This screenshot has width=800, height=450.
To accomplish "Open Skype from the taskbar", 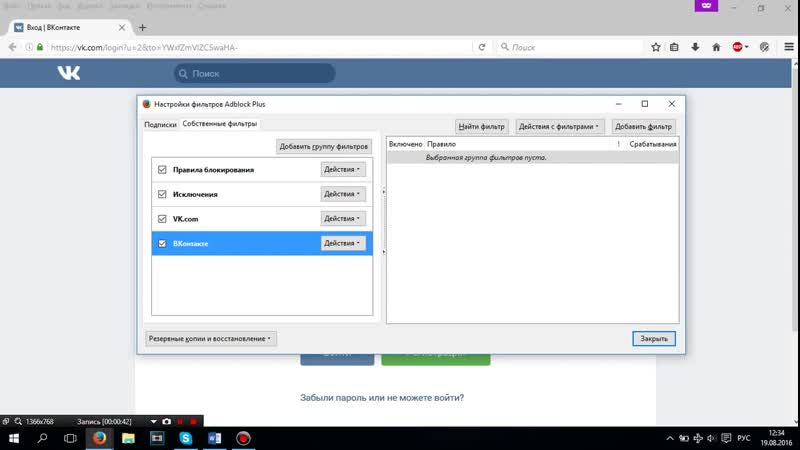I will pos(185,437).
